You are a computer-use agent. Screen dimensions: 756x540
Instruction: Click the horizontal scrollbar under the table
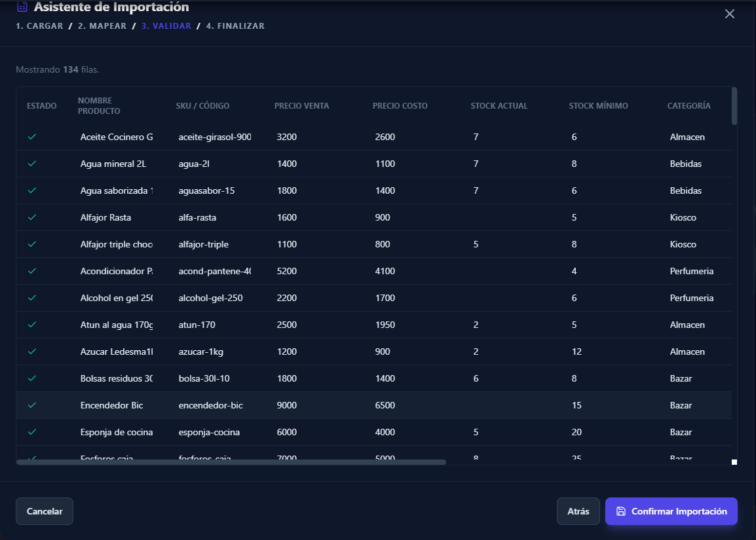point(231,462)
